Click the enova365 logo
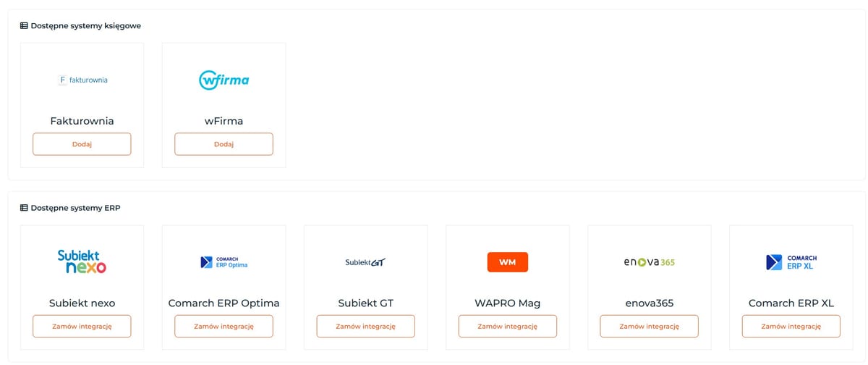 pyautogui.click(x=649, y=262)
